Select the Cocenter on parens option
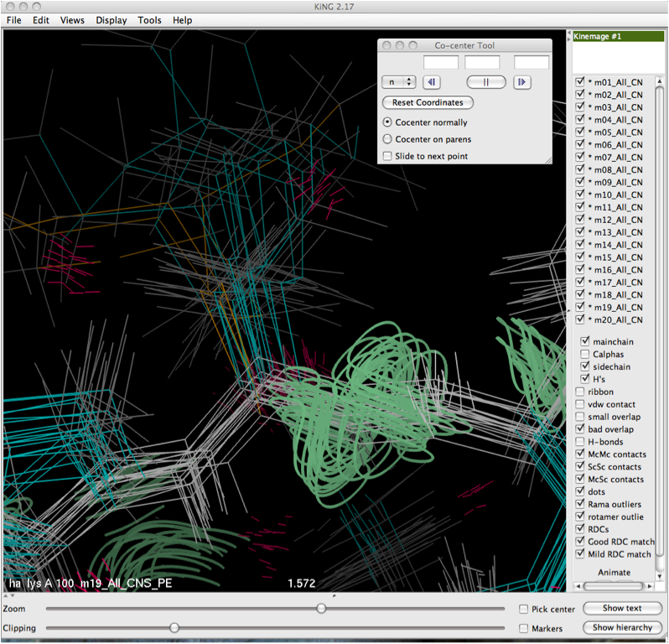The image size is (669, 644). (x=387, y=139)
